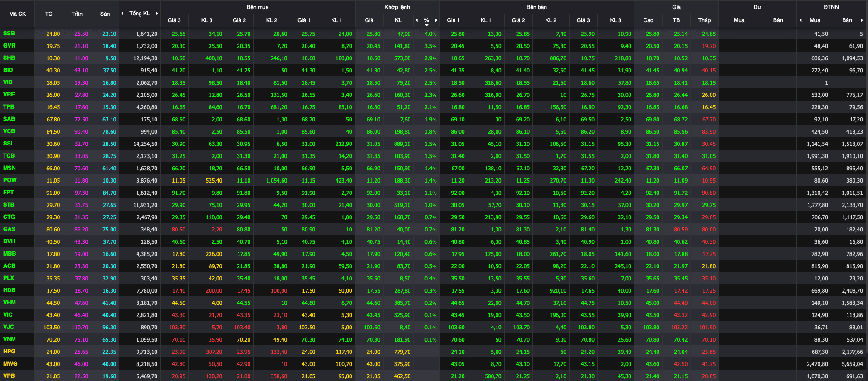Screen dimensions: 868x381
Task: Open stock symbol SHB
Action: click(9, 58)
